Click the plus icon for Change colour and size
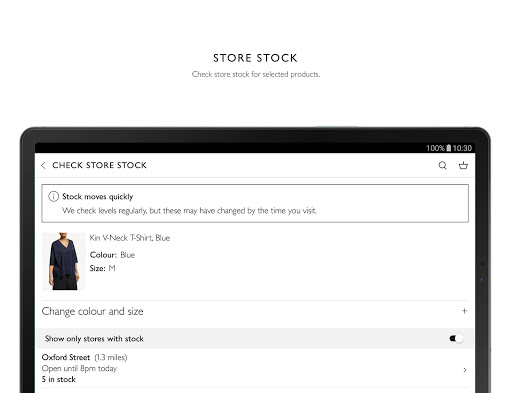Viewport: 512px width, 393px height. pos(464,311)
